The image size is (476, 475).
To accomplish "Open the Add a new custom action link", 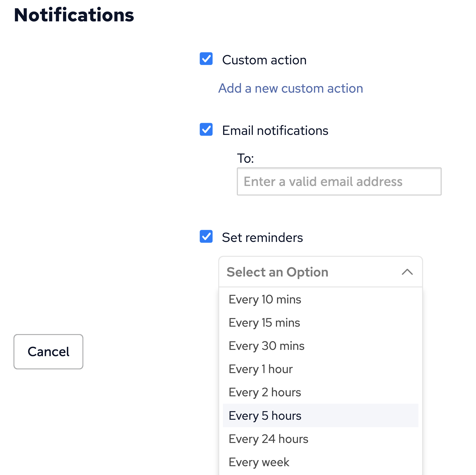I will pyautogui.click(x=290, y=88).
